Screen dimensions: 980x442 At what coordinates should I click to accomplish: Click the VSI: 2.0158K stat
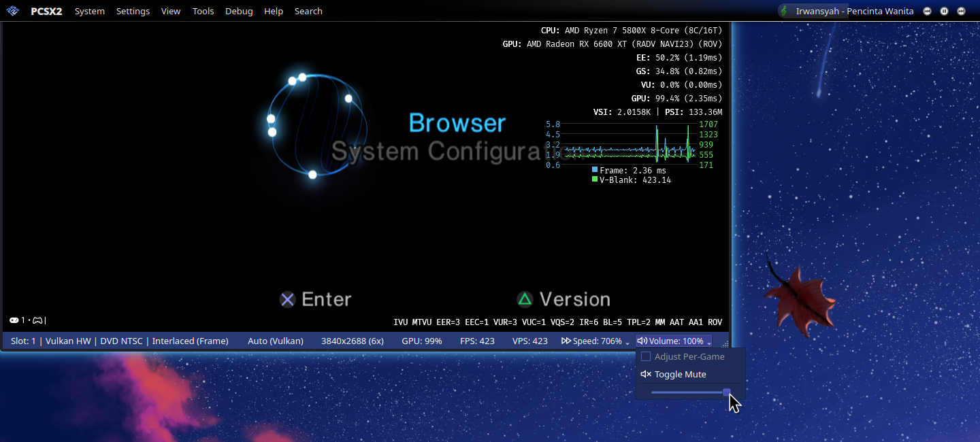pyautogui.click(x=622, y=112)
